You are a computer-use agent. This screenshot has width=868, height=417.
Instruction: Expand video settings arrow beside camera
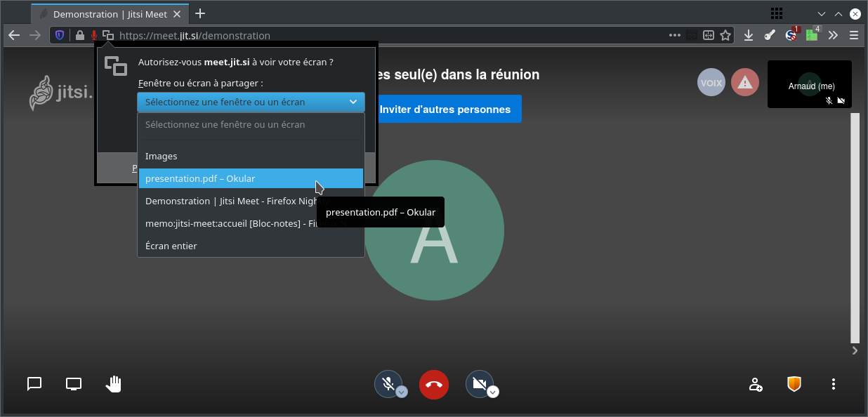click(x=494, y=392)
